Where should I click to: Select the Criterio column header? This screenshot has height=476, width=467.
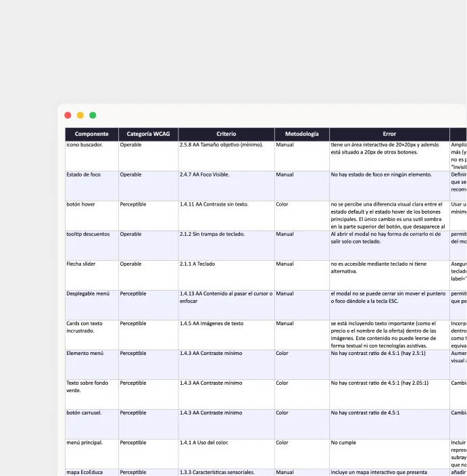[x=226, y=134]
